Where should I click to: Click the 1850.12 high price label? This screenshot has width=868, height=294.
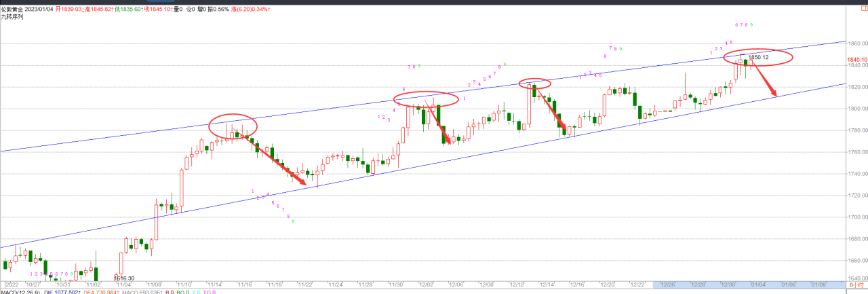[758, 58]
